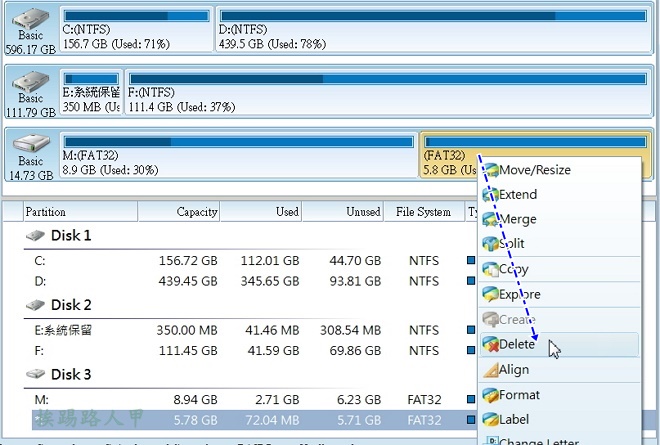Select the D:(NTFS) partition block
The image size is (660, 445).
pos(434,29)
